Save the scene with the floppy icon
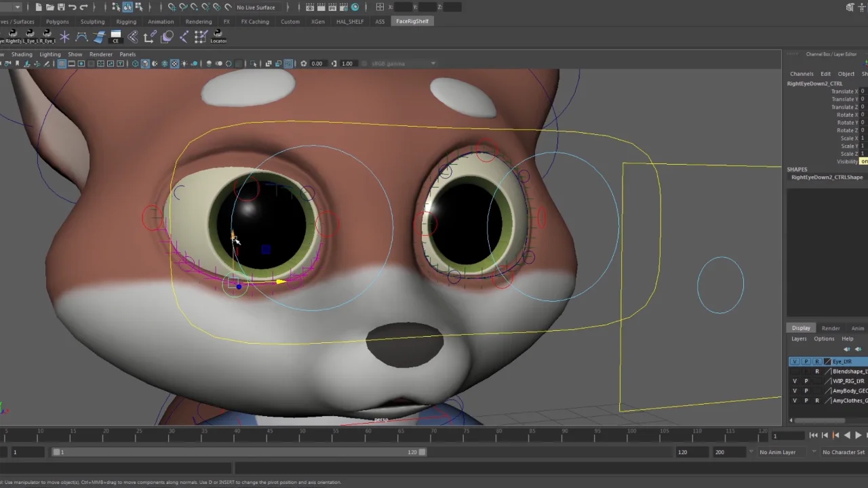 pyautogui.click(x=61, y=7)
